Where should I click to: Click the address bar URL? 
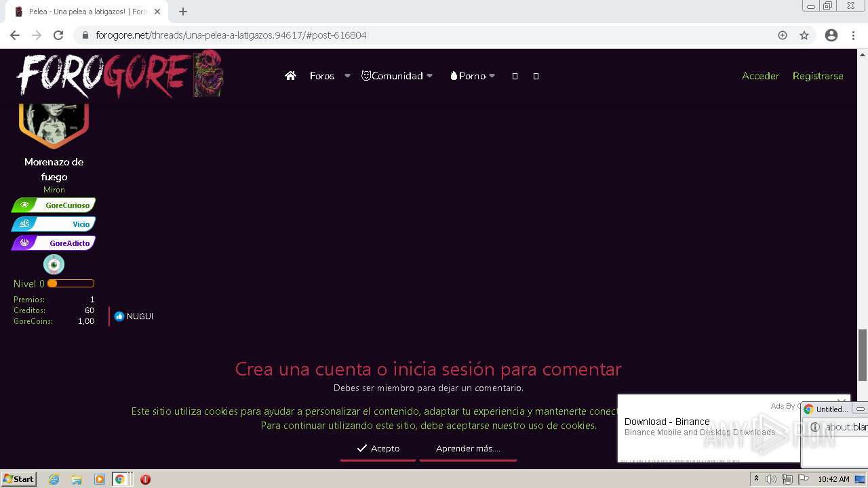click(231, 35)
